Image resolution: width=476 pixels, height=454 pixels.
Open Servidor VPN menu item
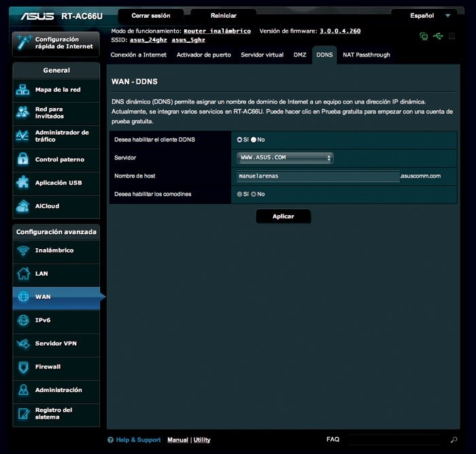[56, 344]
